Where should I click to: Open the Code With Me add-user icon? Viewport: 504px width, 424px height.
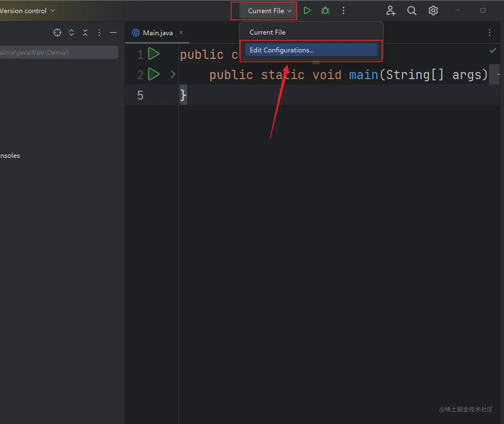click(391, 11)
